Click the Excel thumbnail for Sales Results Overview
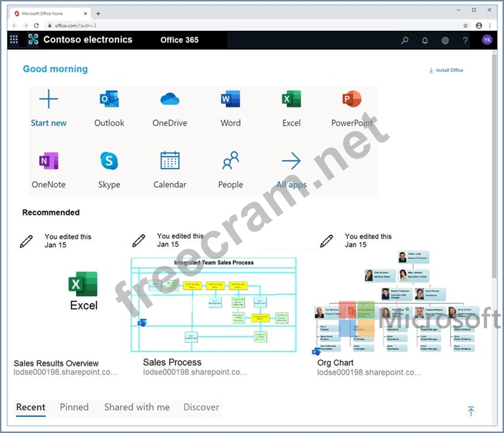 pos(83,291)
